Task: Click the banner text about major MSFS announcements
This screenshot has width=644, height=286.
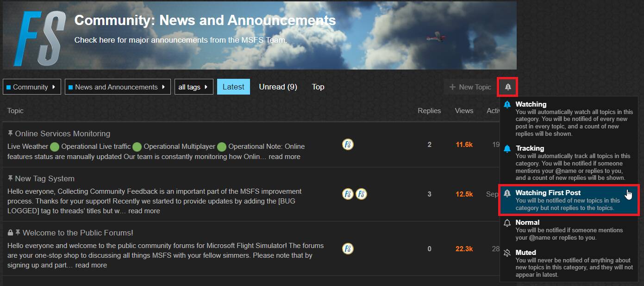Action: click(181, 40)
